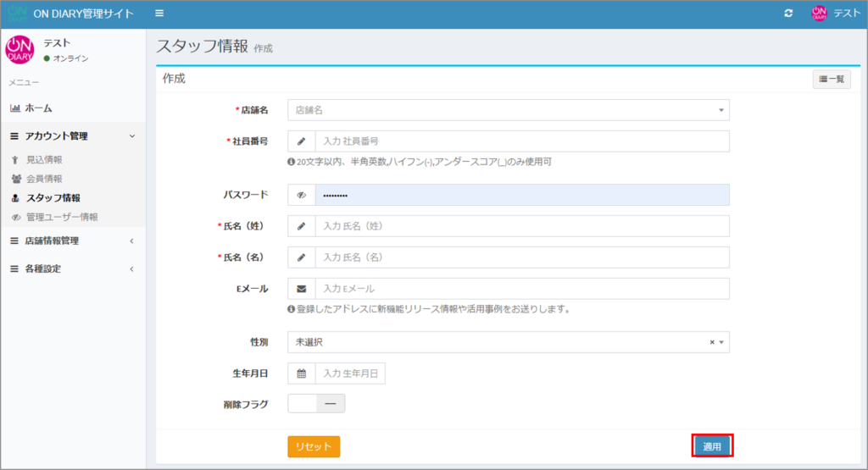
Task: Click the ON DIARY user avatar in header
Action: click(x=819, y=14)
